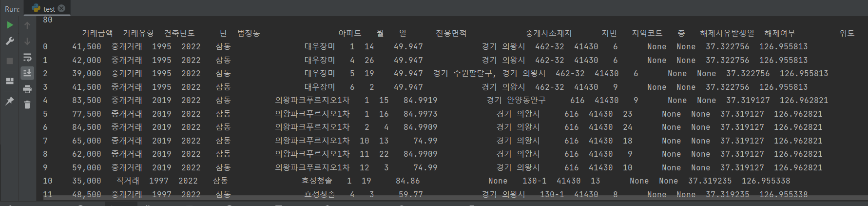The image size is (868, 206).
Task: Click the 해제여부 column header
Action: click(780, 33)
